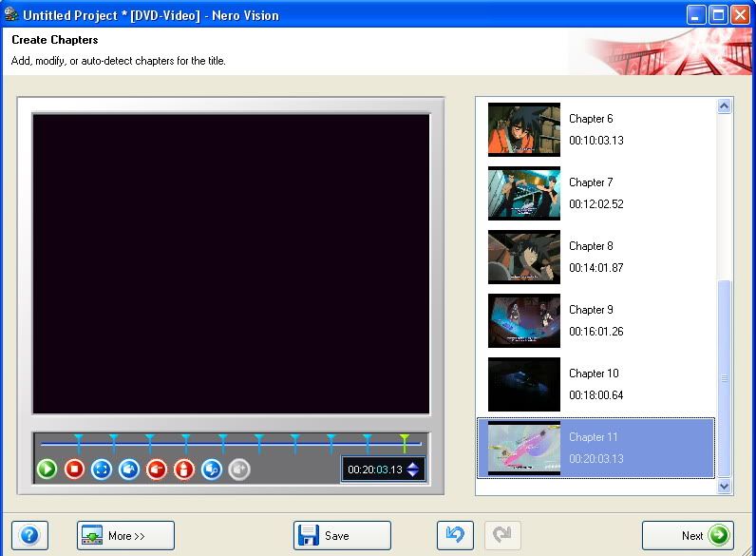The image size is (756, 556).
Task: Click the 00:10:03.13 timestamp
Action: click(x=595, y=141)
